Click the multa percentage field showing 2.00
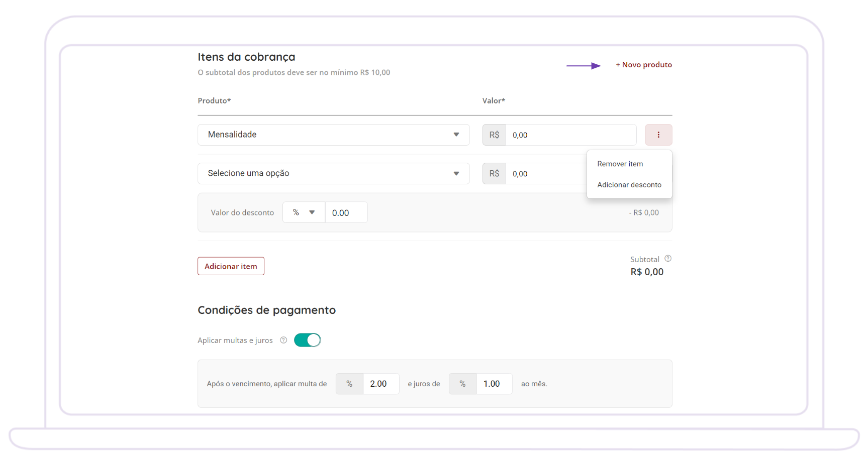 pos(381,384)
